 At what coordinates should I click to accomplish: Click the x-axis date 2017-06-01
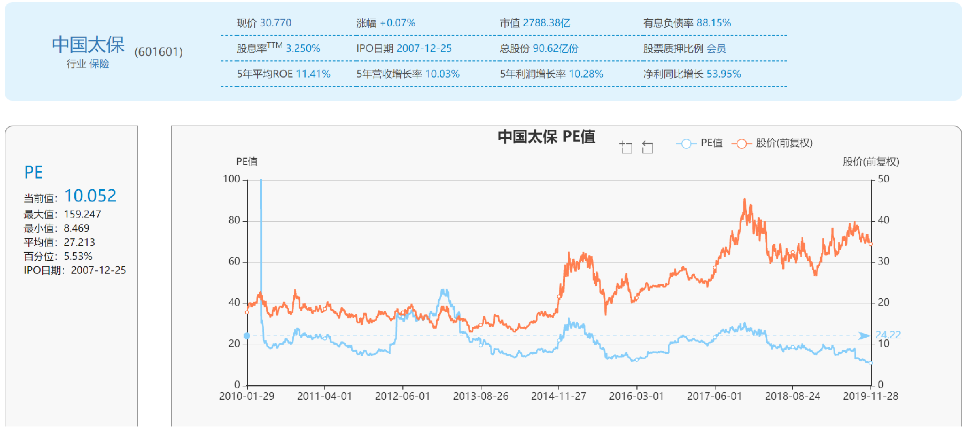click(x=714, y=397)
